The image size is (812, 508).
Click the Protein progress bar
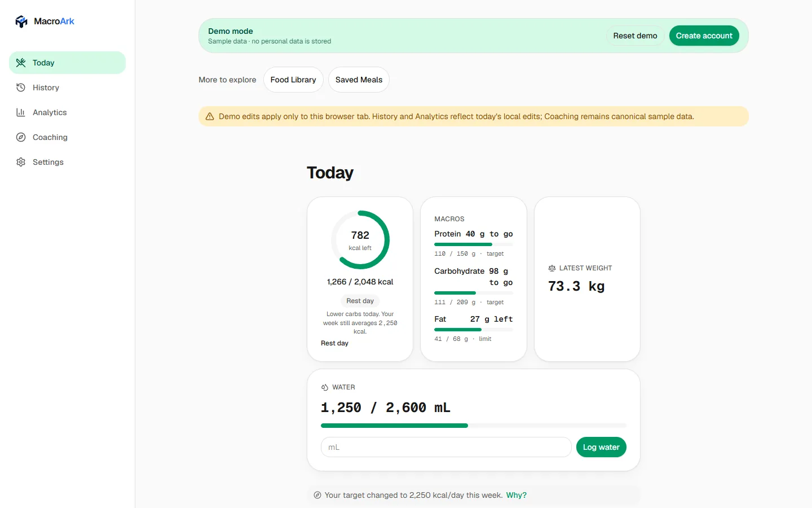click(x=474, y=244)
